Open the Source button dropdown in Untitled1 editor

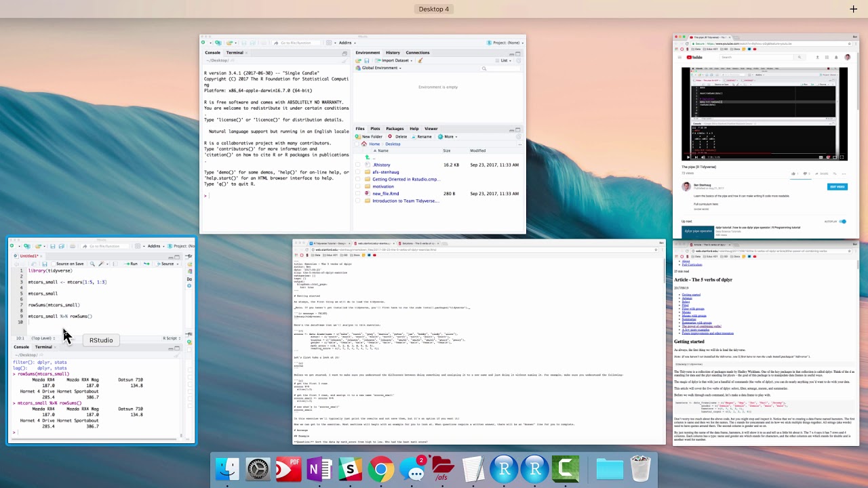[x=176, y=264]
